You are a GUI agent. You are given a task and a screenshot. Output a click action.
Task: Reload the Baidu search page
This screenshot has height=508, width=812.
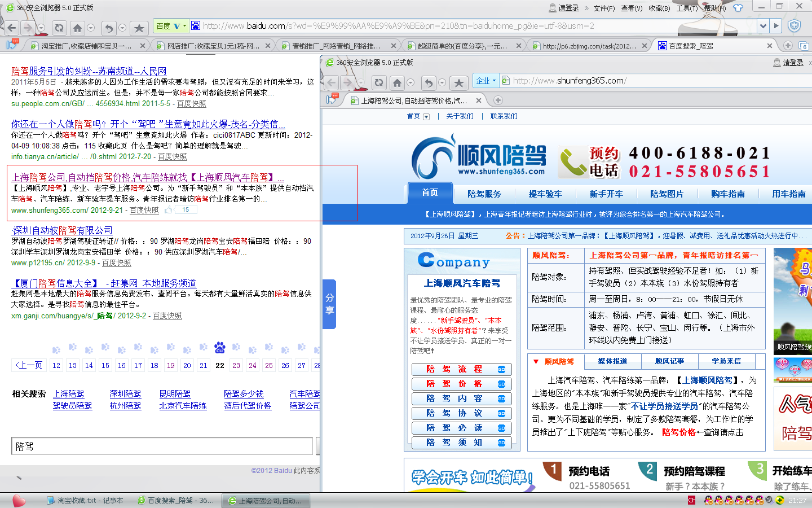pyautogui.click(x=59, y=27)
